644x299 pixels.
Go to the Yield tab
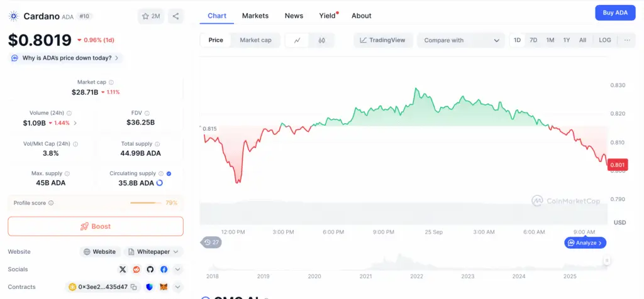(x=327, y=16)
